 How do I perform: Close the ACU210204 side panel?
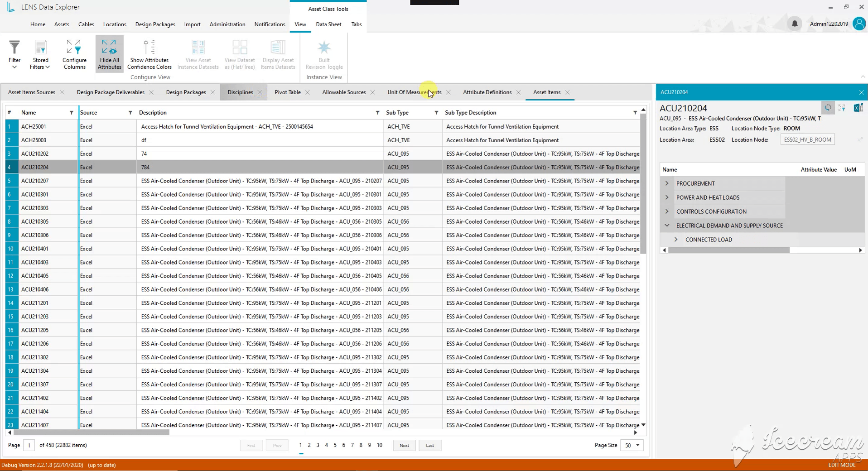(861, 92)
